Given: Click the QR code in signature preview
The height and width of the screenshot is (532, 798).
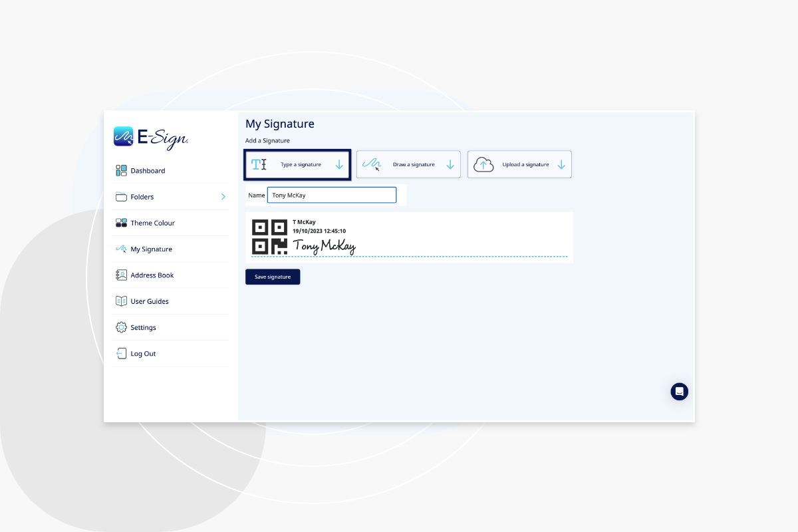Looking at the screenshot, I should click(269, 237).
